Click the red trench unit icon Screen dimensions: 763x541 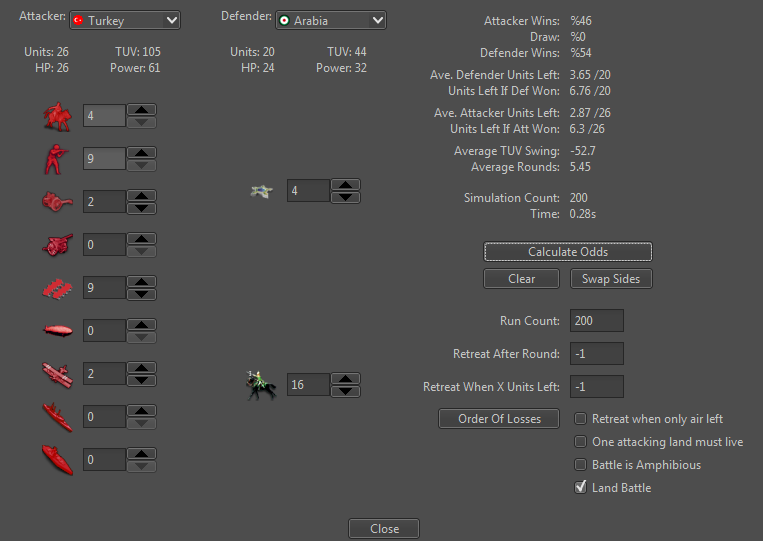(x=57, y=288)
